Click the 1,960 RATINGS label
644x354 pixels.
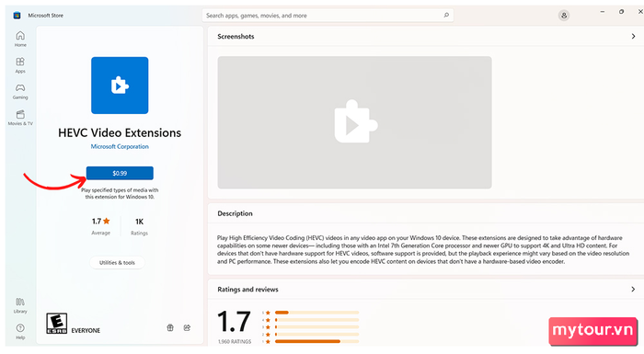coord(235,342)
